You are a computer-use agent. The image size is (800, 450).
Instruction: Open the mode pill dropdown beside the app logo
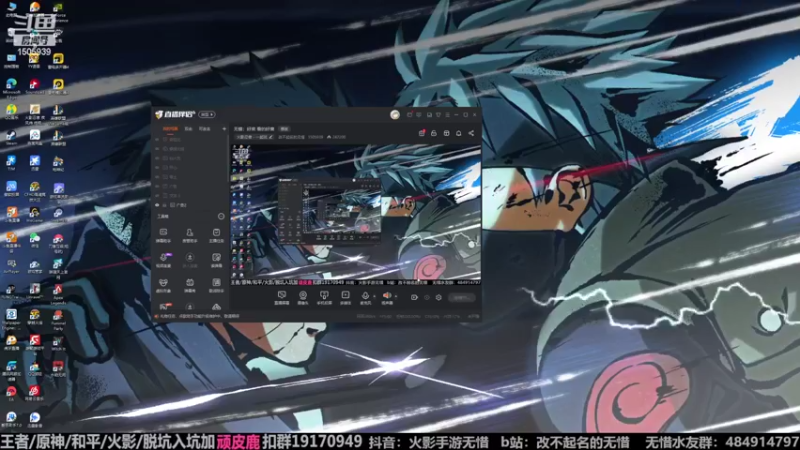(x=207, y=115)
